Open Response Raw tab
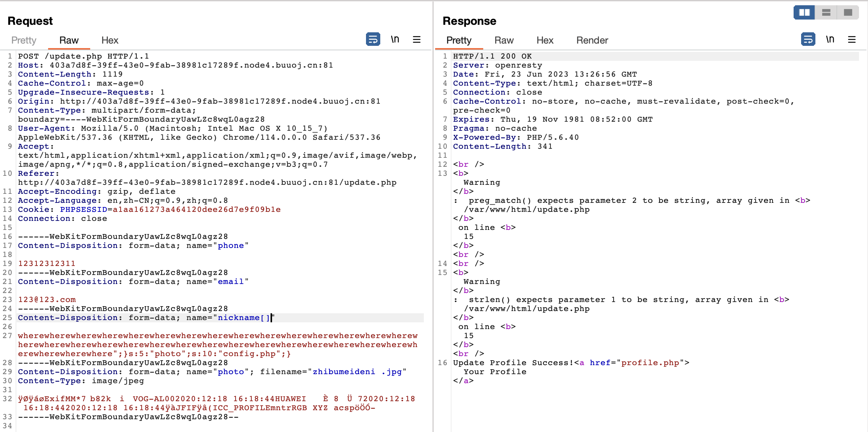Screen dimensions: 868x432 click(x=504, y=40)
